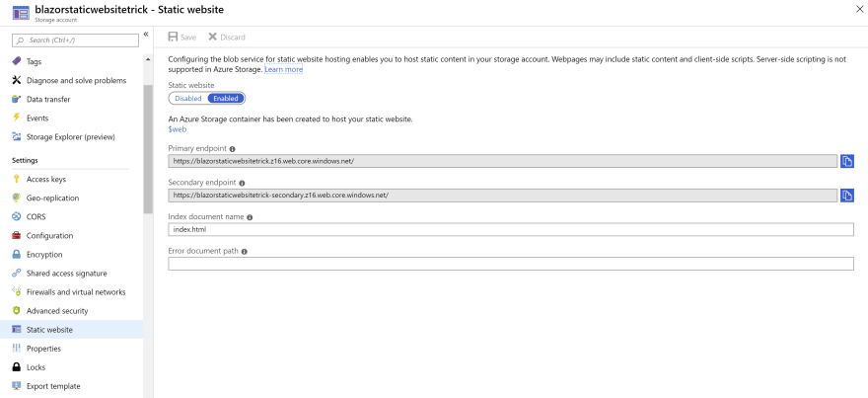Click the Shared access signature link icon
The height and width of the screenshot is (398, 868).
(17, 274)
